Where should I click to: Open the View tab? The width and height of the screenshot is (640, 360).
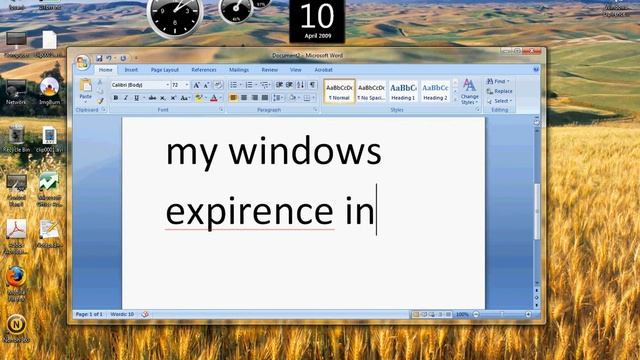[x=296, y=70]
